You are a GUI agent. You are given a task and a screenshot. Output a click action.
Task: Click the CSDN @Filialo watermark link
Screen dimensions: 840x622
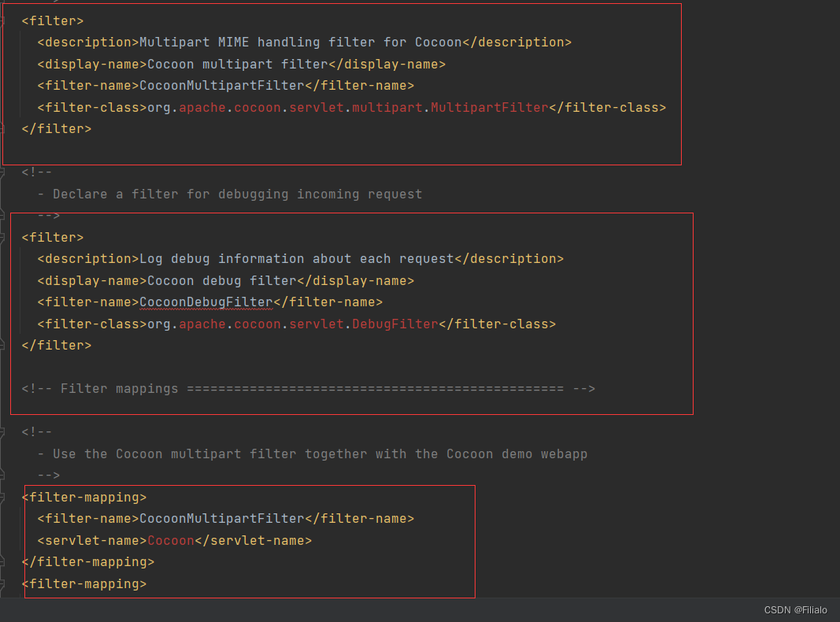tap(795, 609)
